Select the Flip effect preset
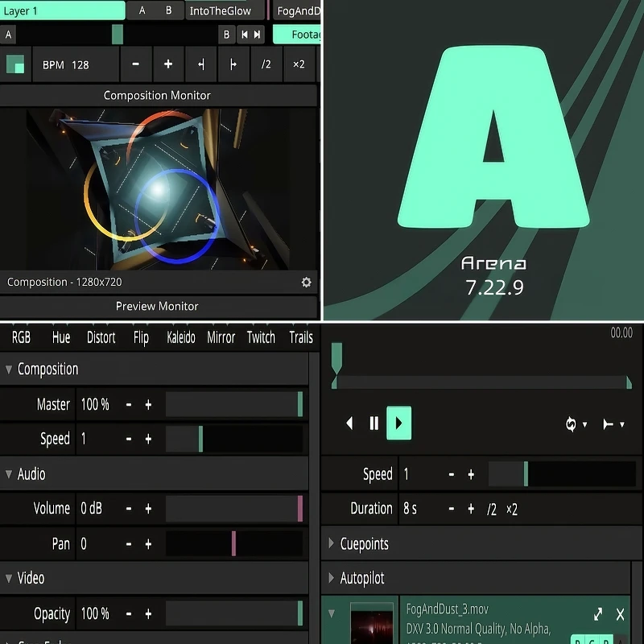The image size is (644, 644). (x=141, y=337)
